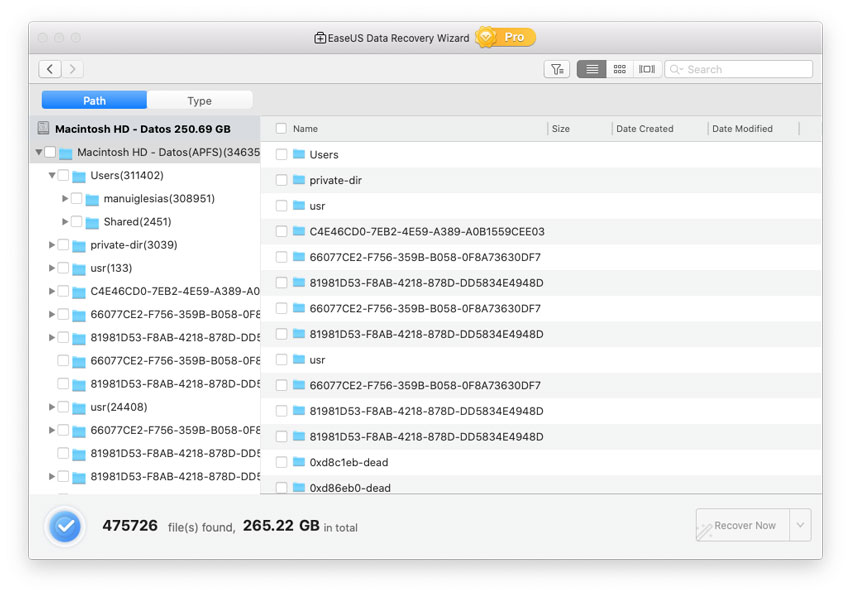Viewport: 850px width, 594px height.
Task: Click the 0xd8c1eb-dead folder icon
Action: [299, 462]
